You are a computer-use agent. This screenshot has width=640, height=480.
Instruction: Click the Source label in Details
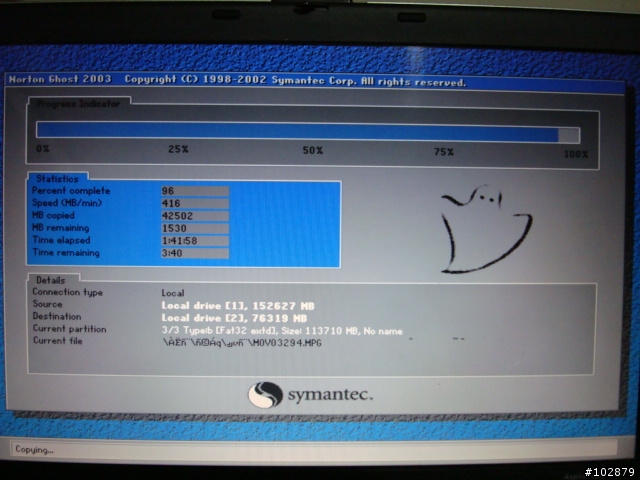[47, 304]
